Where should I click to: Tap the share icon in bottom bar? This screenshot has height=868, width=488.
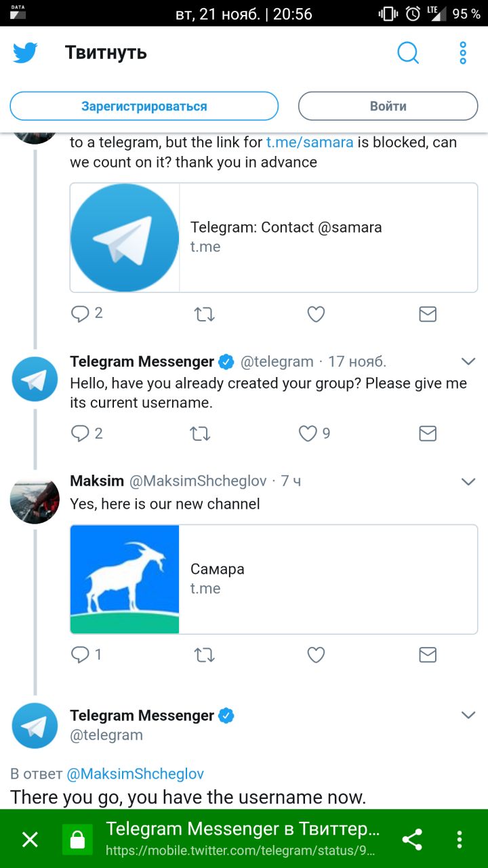coord(412,840)
